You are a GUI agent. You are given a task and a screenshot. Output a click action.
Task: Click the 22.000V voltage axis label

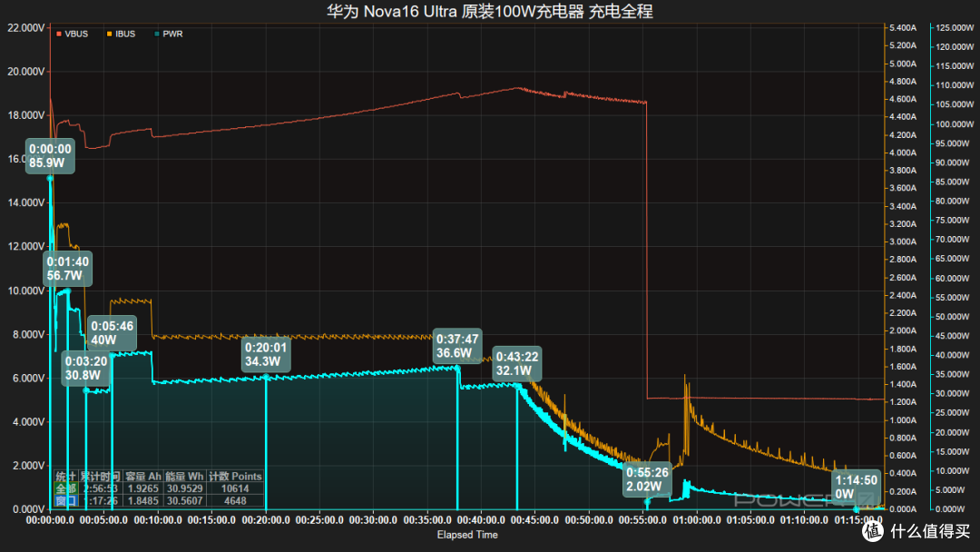click(x=26, y=27)
